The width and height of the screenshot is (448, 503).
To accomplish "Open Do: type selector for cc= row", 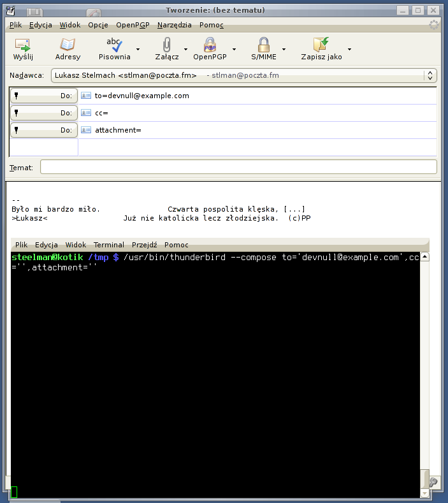I will pyautogui.click(x=44, y=113).
